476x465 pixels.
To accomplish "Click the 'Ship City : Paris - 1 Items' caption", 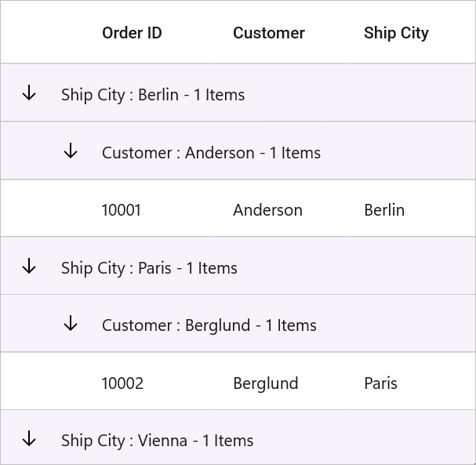I will [149, 268].
